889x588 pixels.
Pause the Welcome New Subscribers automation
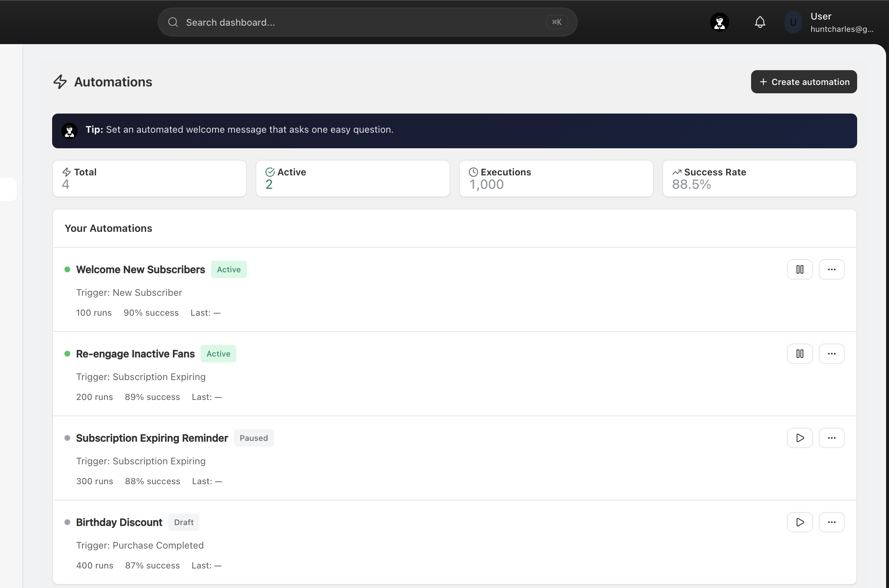(799, 269)
